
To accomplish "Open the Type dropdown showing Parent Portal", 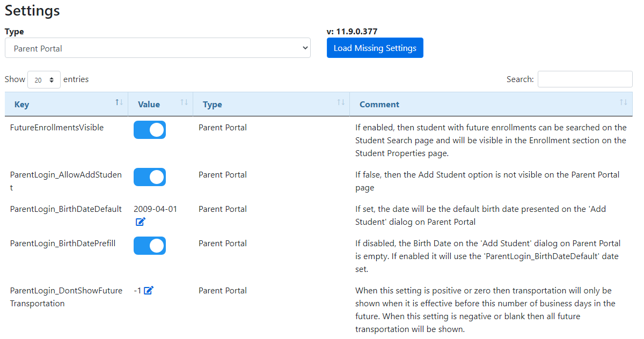I will pyautogui.click(x=157, y=48).
